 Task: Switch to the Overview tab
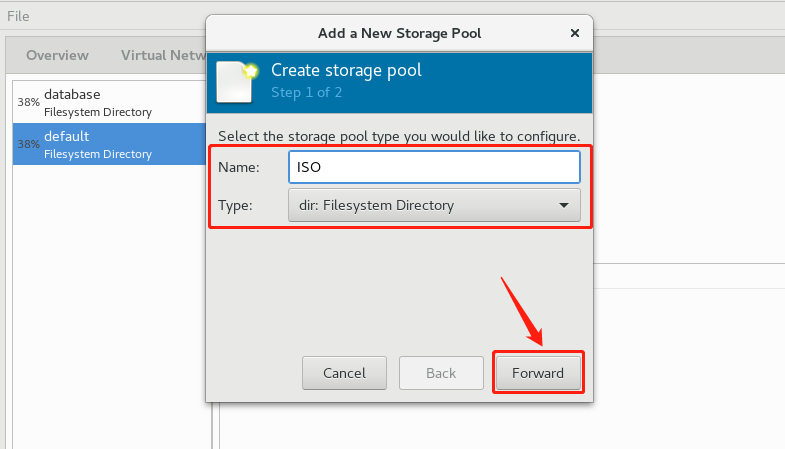point(57,55)
